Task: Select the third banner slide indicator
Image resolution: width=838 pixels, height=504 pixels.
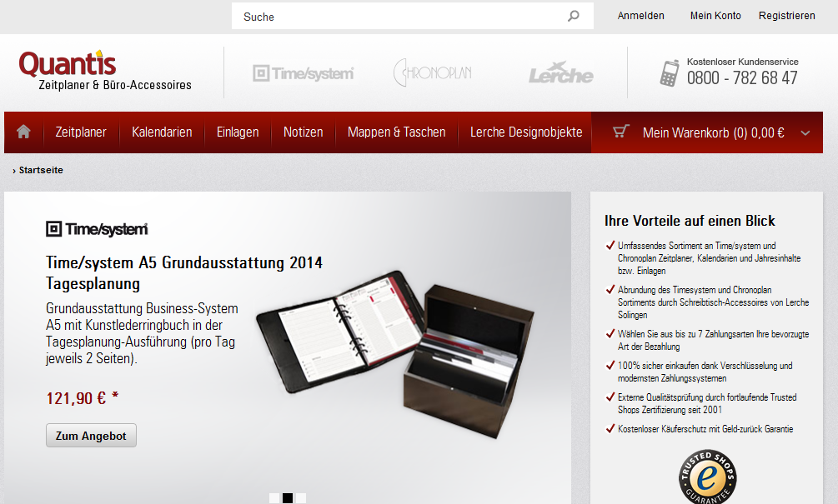Action: pyautogui.click(x=301, y=498)
